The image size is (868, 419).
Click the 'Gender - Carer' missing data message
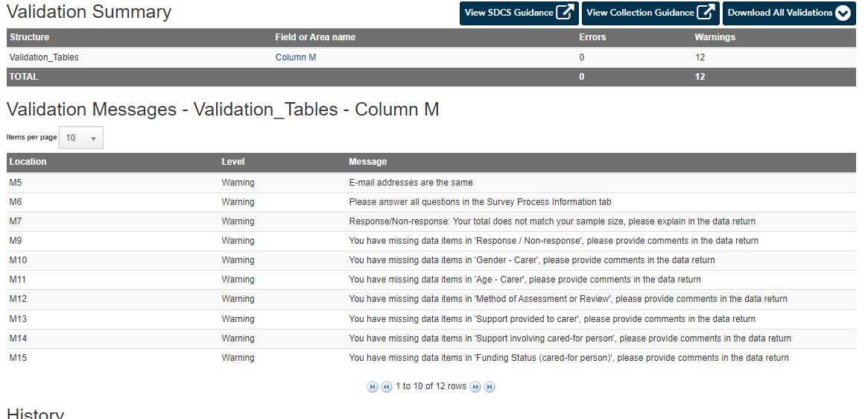pyautogui.click(x=531, y=260)
